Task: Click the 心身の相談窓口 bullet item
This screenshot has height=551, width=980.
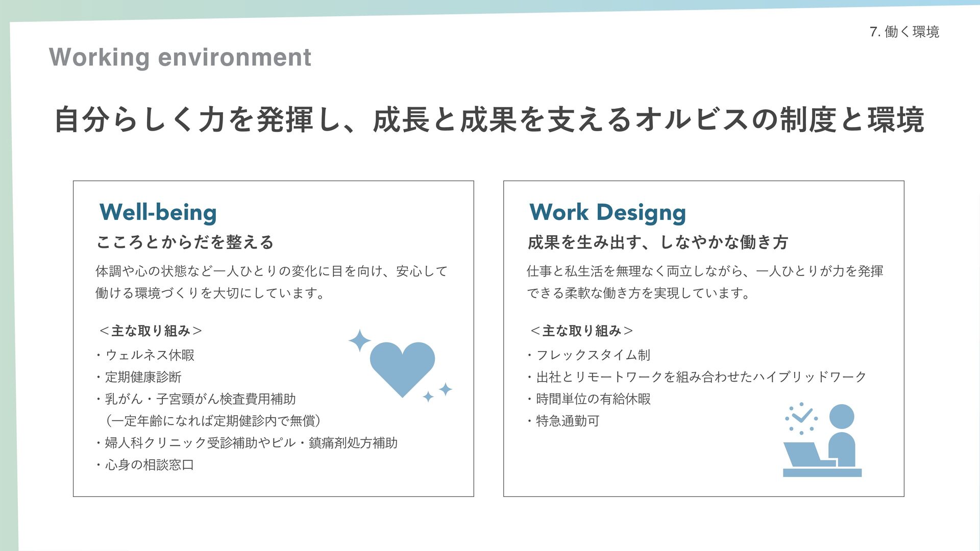Action: click(149, 465)
